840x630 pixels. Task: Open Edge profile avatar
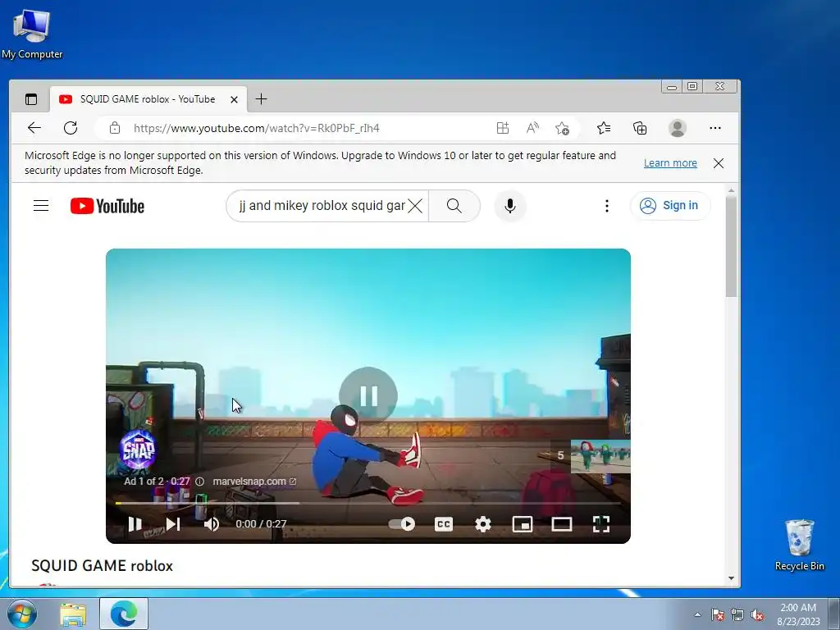[x=678, y=128]
